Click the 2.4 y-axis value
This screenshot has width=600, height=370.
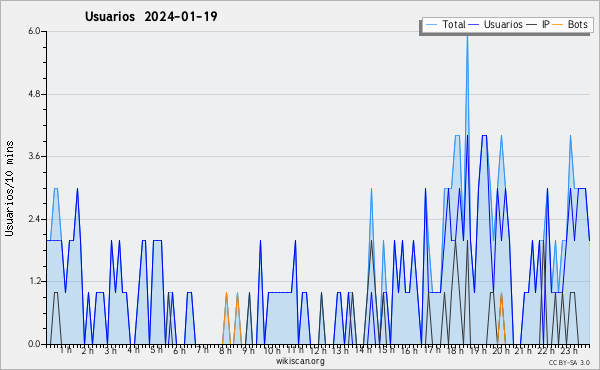(x=34, y=219)
